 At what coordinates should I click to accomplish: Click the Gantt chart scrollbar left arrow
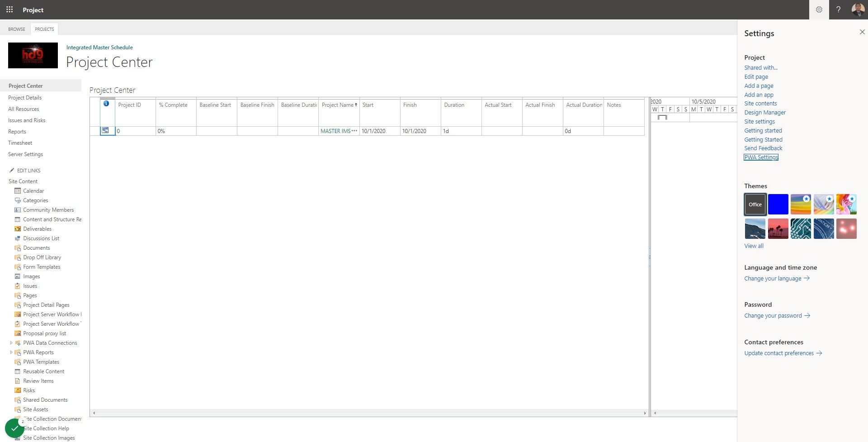click(x=655, y=413)
